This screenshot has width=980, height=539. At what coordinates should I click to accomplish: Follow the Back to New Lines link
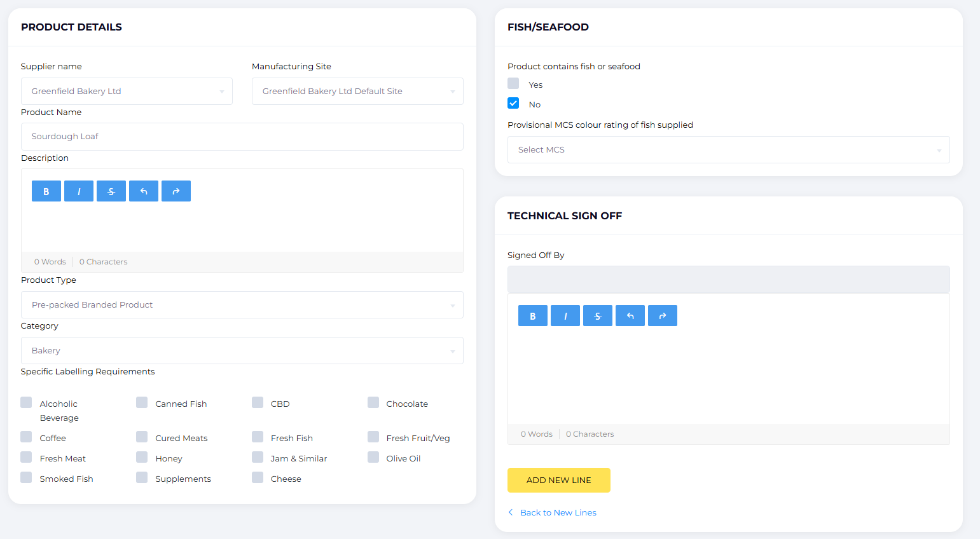pyautogui.click(x=558, y=513)
